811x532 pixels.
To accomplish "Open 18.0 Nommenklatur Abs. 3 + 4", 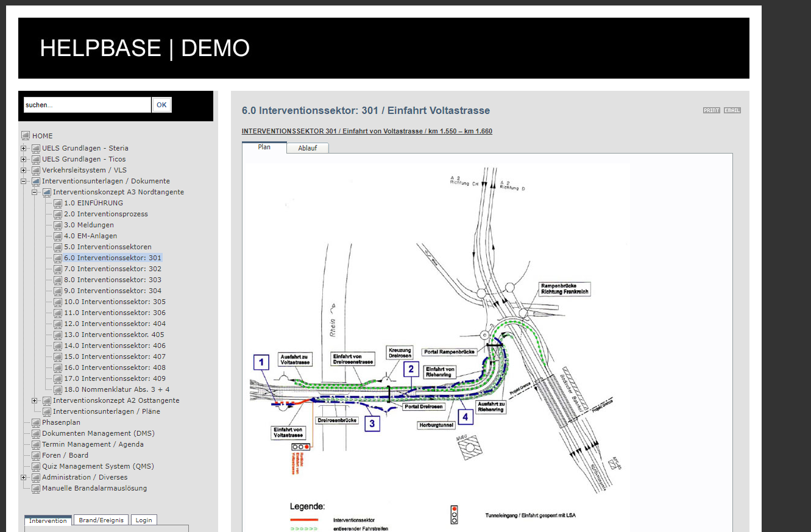I will coord(116,389).
